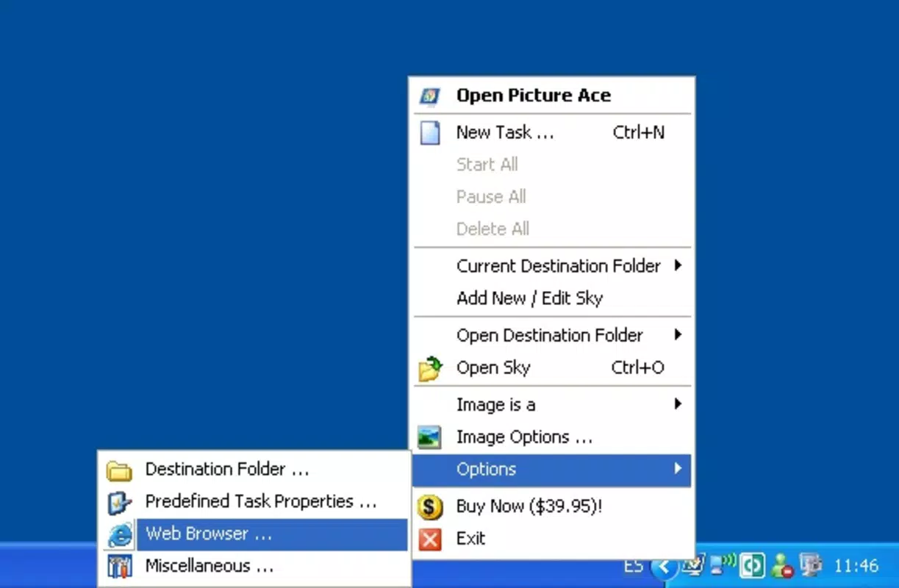Click the red X icon next to Exit
The width and height of the screenshot is (899, 588).
[430, 539]
